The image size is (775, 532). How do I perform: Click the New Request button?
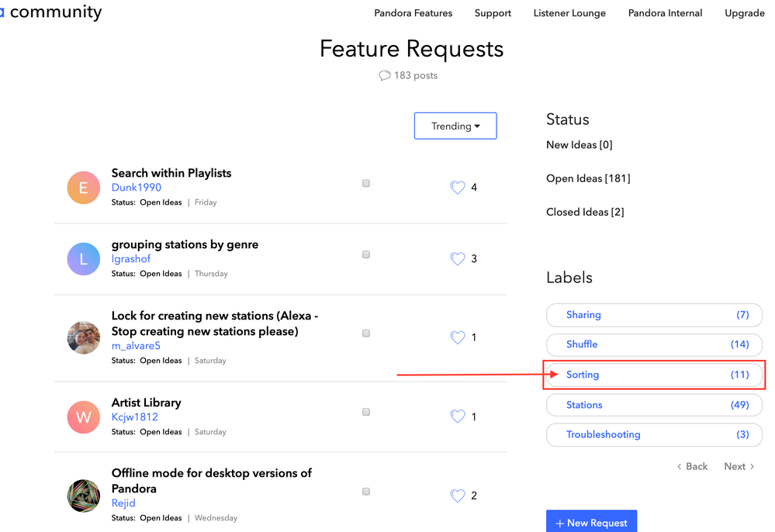coord(591,521)
